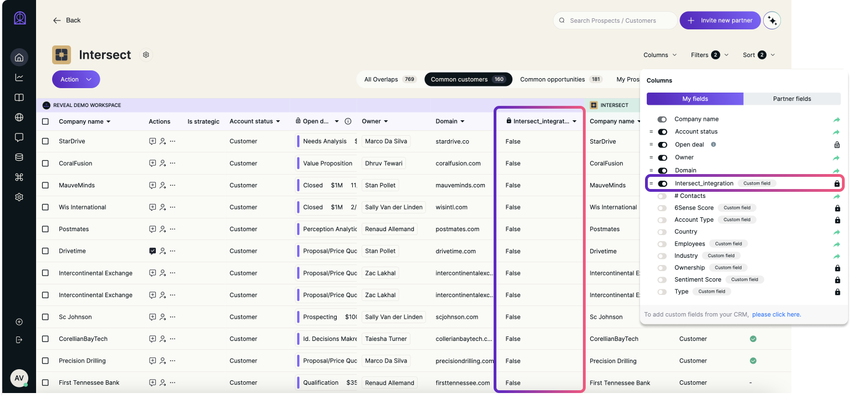Screen dimensions: 868x408
Task: Enable the Sentiment Score column toggle
Action: tap(662, 280)
